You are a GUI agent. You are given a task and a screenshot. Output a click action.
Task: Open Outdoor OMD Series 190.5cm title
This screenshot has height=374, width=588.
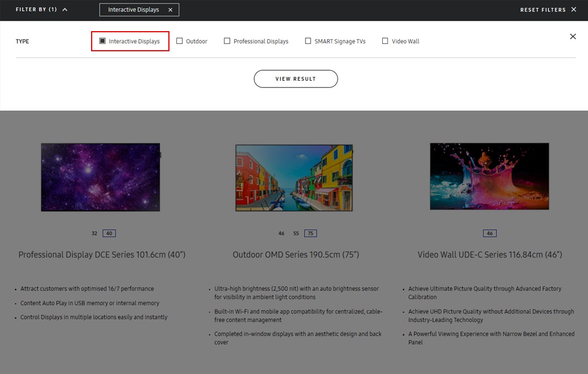(x=296, y=255)
